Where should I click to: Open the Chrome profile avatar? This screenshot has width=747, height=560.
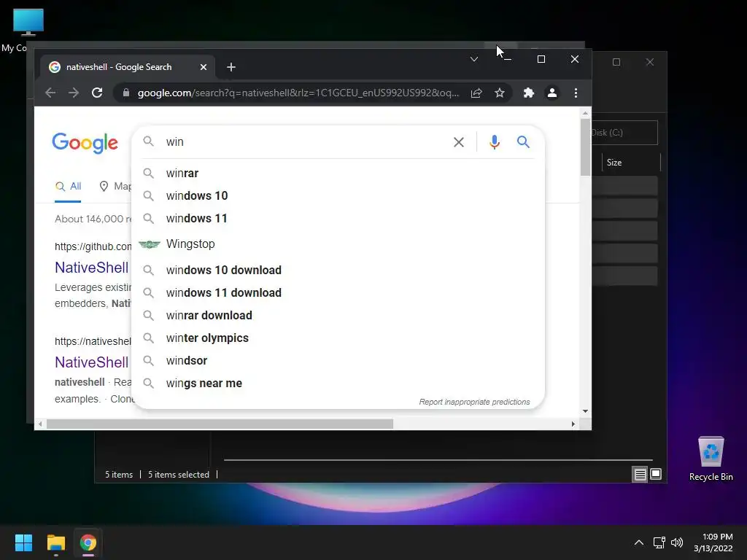(x=552, y=93)
